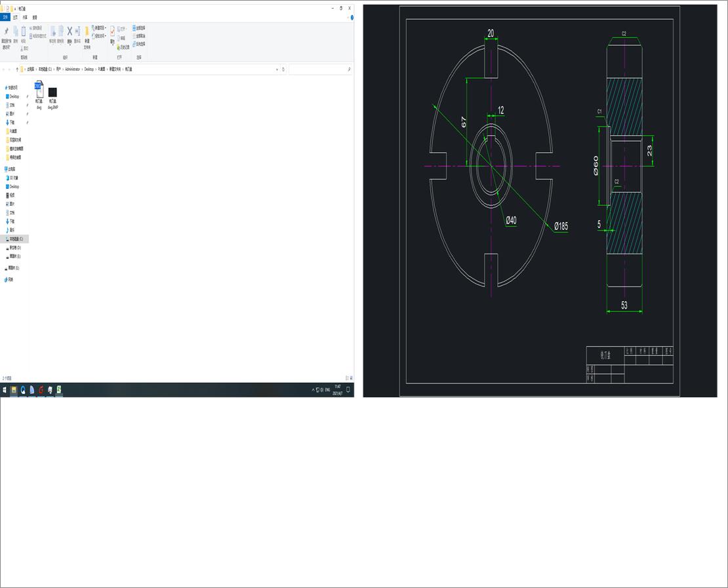Switch to large icons view in status bar
Viewport: 728px width, 588px height.
352,378
